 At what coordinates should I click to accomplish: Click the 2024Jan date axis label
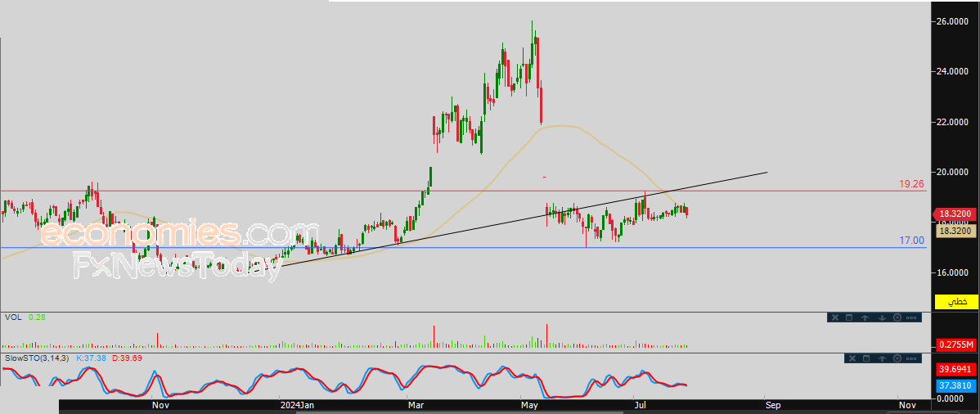(297, 406)
